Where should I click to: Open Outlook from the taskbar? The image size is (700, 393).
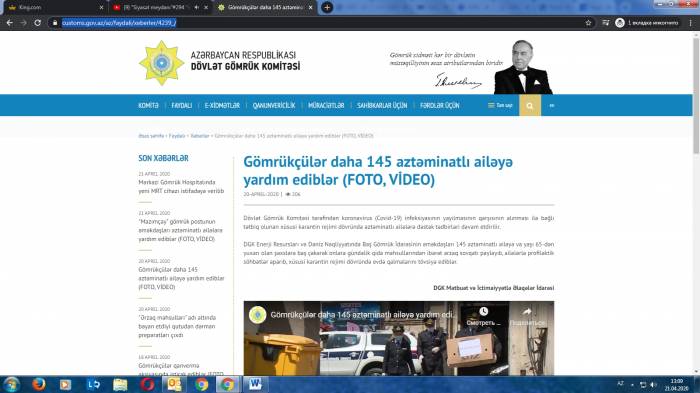pos(174,385)
